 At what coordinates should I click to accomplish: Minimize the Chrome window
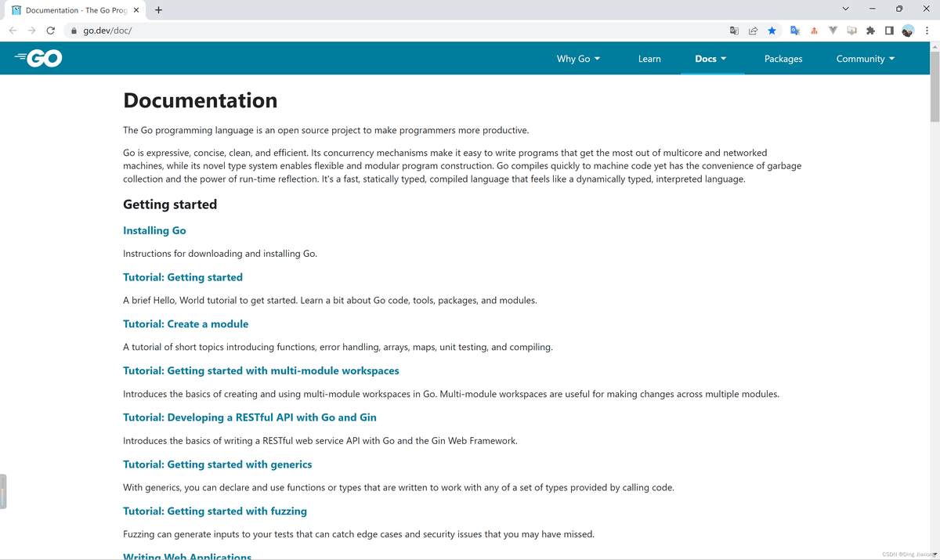pos(872,9)
